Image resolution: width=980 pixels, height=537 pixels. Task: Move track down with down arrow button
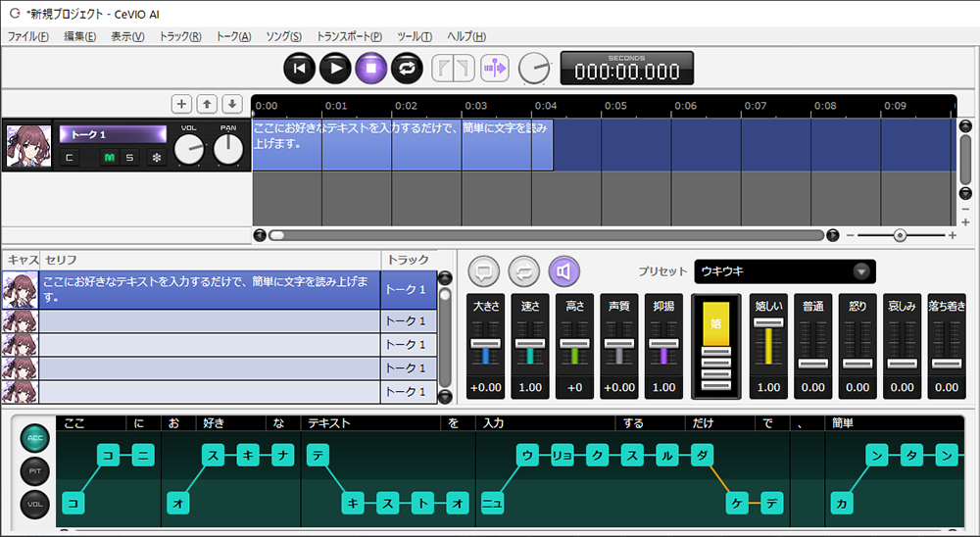pyautogui.click(x=232, y=104)
